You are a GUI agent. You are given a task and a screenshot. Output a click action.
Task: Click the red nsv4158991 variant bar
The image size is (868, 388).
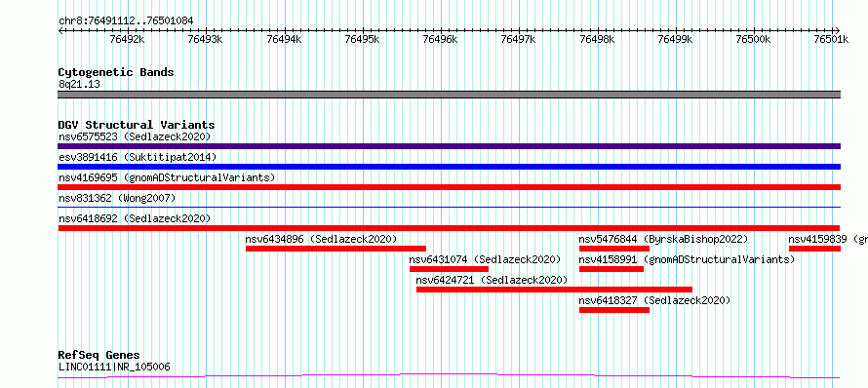[612, 269]
